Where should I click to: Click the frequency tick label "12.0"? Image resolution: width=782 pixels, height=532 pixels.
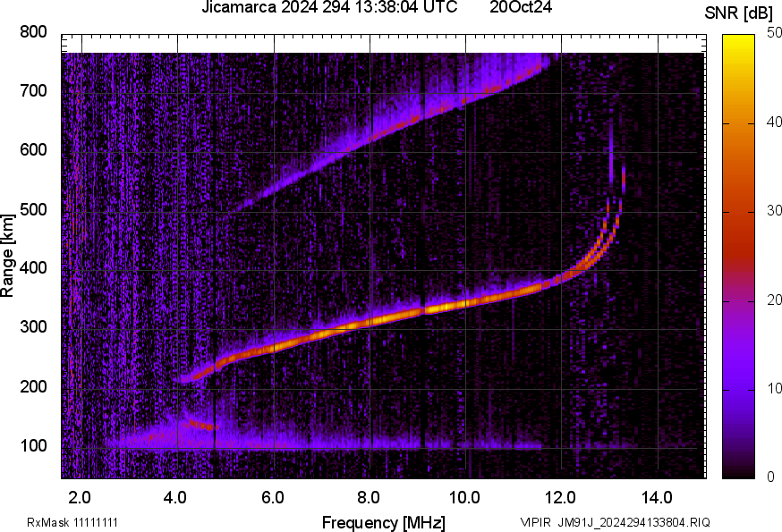tap(561, 498)
